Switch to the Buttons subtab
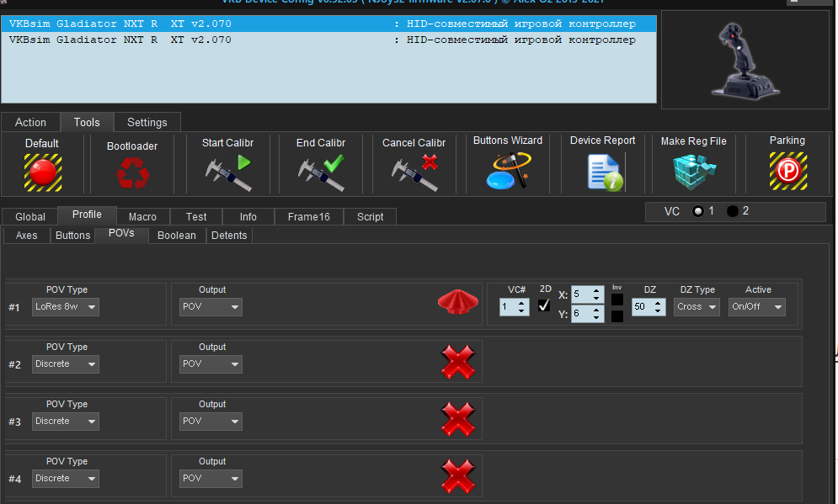 point(73,236)
